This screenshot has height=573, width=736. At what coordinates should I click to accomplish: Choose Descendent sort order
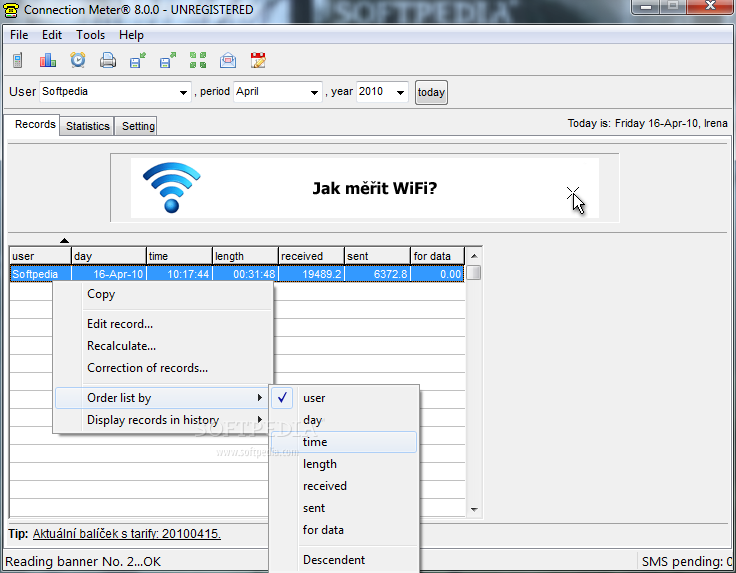pyautogui.click(x=344, y=560)
